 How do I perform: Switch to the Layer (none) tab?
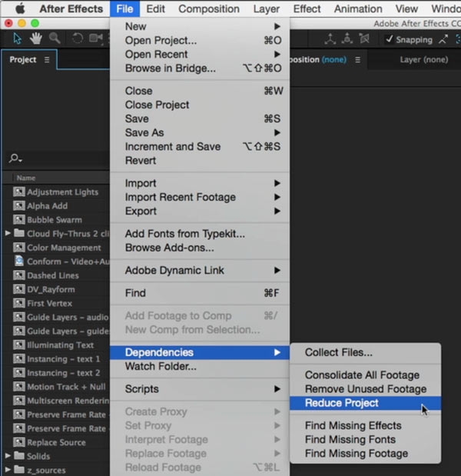click(x=423, y=60)
